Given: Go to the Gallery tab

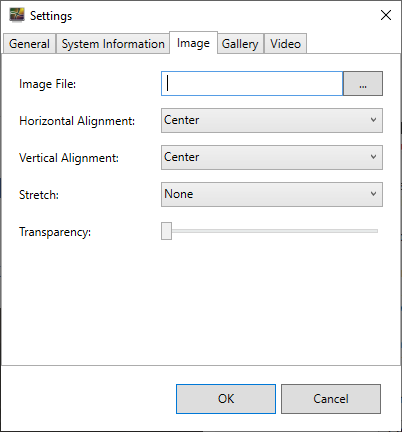Looking at the screenshot, I should coord(240,44).
